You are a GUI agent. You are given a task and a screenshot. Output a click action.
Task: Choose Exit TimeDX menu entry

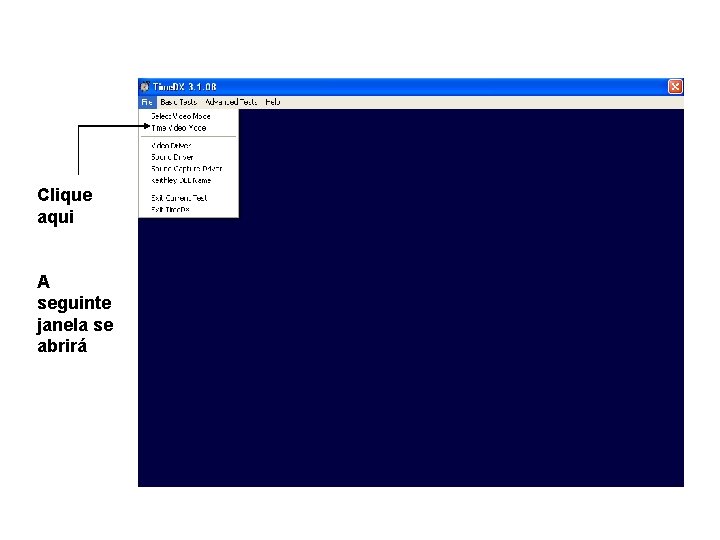(188, 209)
